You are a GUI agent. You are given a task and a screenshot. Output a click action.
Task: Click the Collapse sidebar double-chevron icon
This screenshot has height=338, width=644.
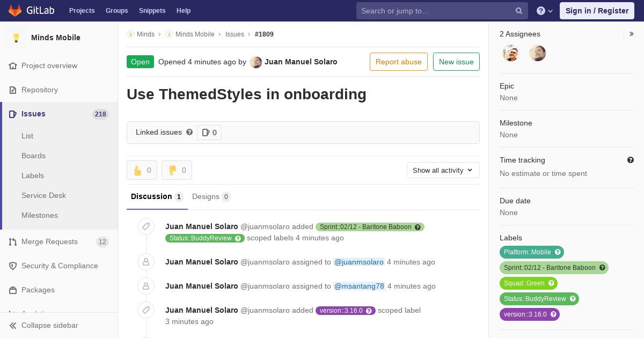(13, 325)
